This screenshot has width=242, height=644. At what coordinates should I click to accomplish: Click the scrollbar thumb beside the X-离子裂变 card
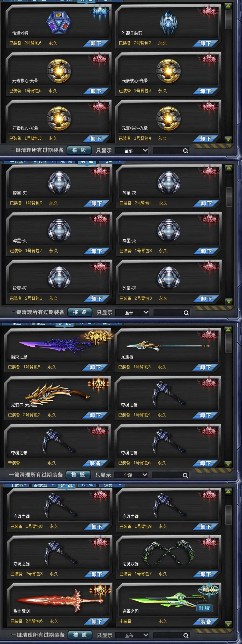tap(228, 19)
